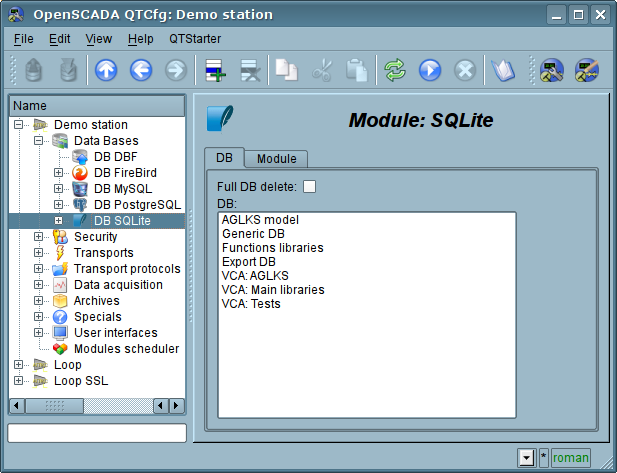Expand the DB SQLite node
Screen dimensions: 617x473
coord(58,221)
